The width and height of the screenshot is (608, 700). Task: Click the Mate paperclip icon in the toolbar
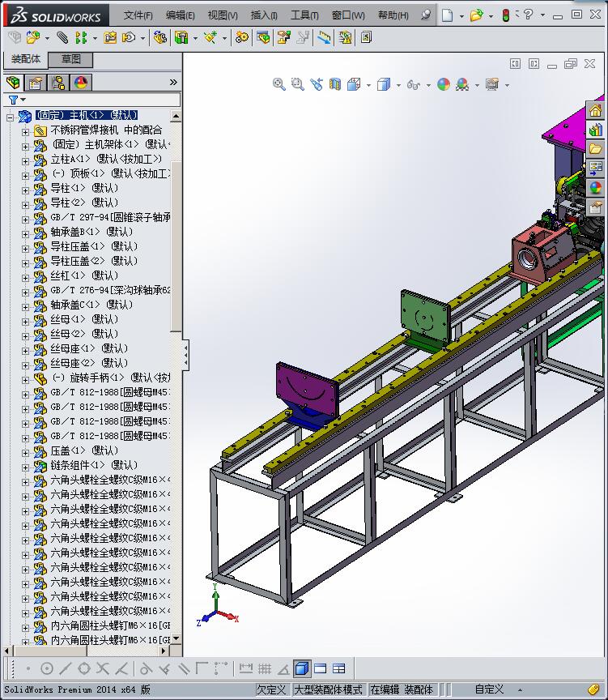coord(62,37)
